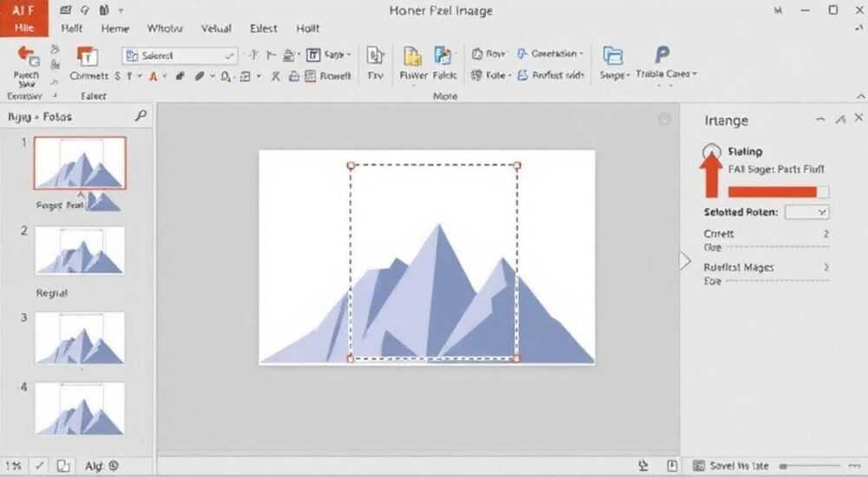Click the accessibility icon in status bar right
Screen dimensions: 868x477
click(643, 466)
